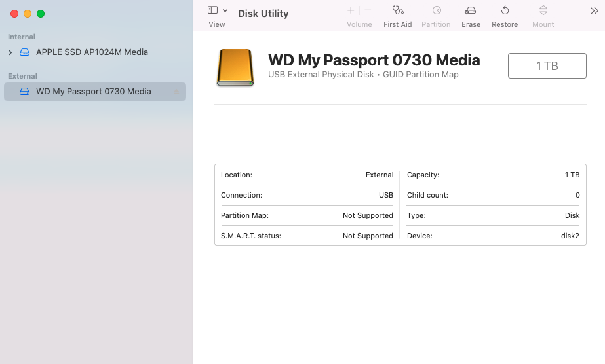Click the Disk Utility window title
Viewport: 605px width, 364px height.
(263, 14)
